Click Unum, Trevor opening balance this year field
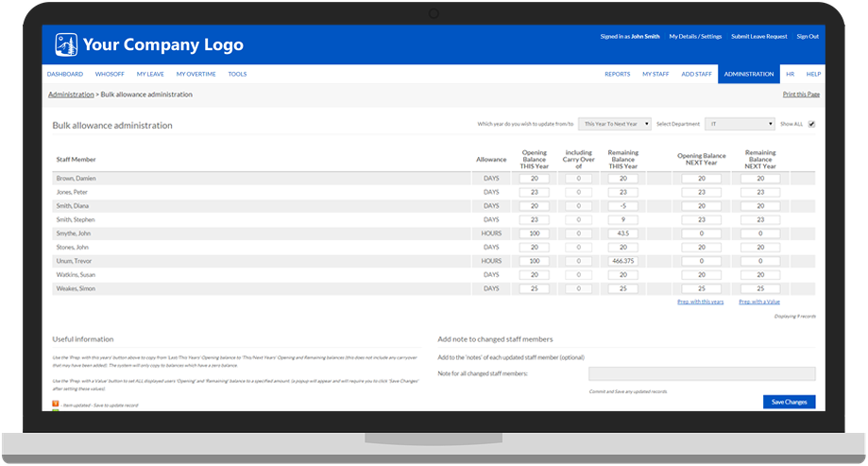Image resolution: width=868 pixels, height=466 pixels. pyautogui.click(x=535, y=261)
